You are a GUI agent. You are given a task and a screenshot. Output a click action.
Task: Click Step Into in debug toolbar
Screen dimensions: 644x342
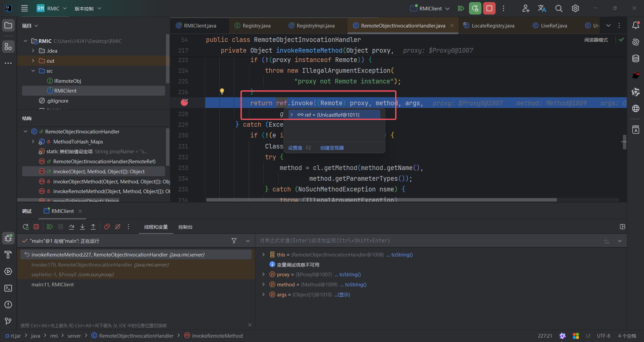[x=83, y=227]
